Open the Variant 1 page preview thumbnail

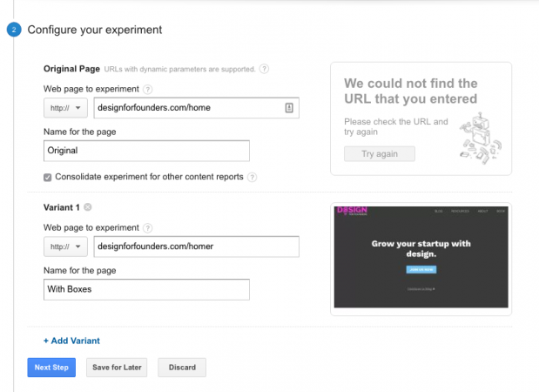(x=421, y=257)
